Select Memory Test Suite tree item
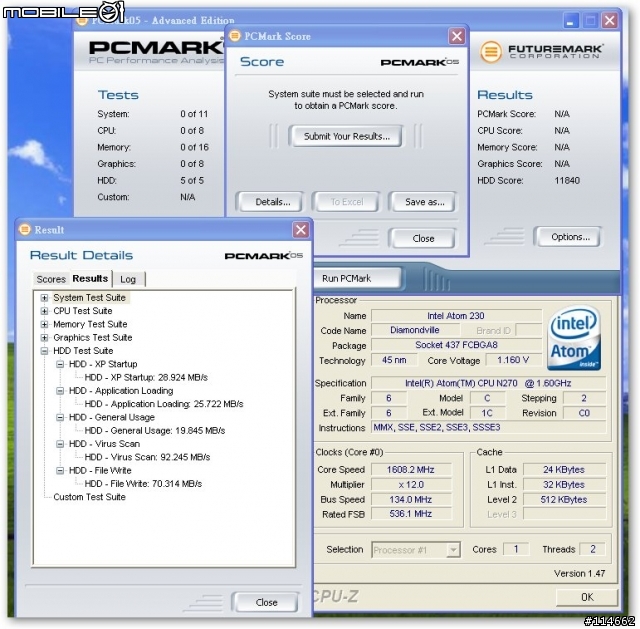The image size is (640, 629). point(90,325)
